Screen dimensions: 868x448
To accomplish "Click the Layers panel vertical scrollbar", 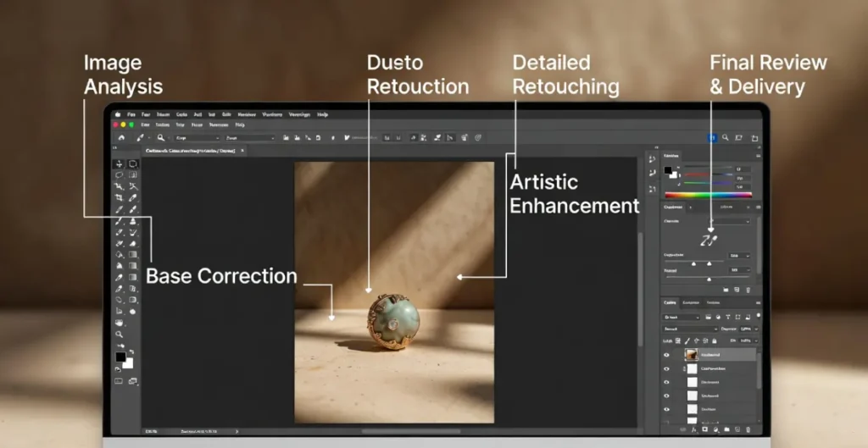I will 759,369.
